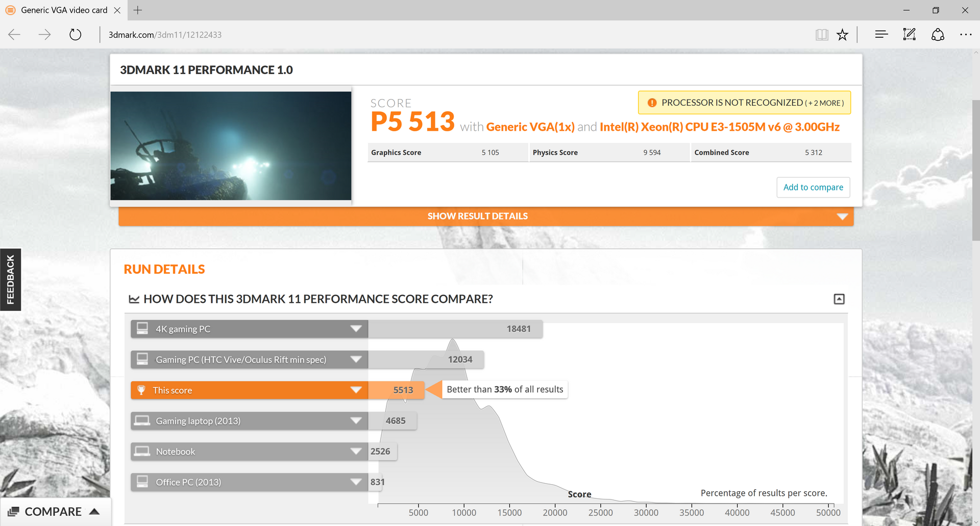The width and height of the screenshot is (980, 526).
Task: Open the processor not recognized warning
Action: [744, 103]
